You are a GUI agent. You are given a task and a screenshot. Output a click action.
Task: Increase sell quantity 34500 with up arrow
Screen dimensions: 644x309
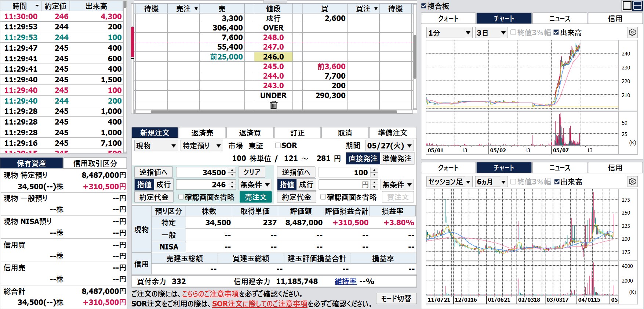coord(232,170)
